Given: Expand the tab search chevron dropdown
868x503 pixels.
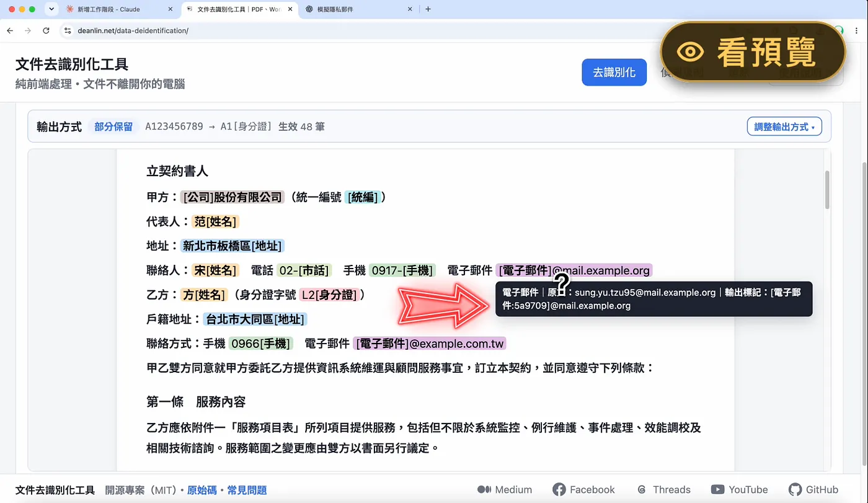Looking at the screenshot, I should (51, 9).
